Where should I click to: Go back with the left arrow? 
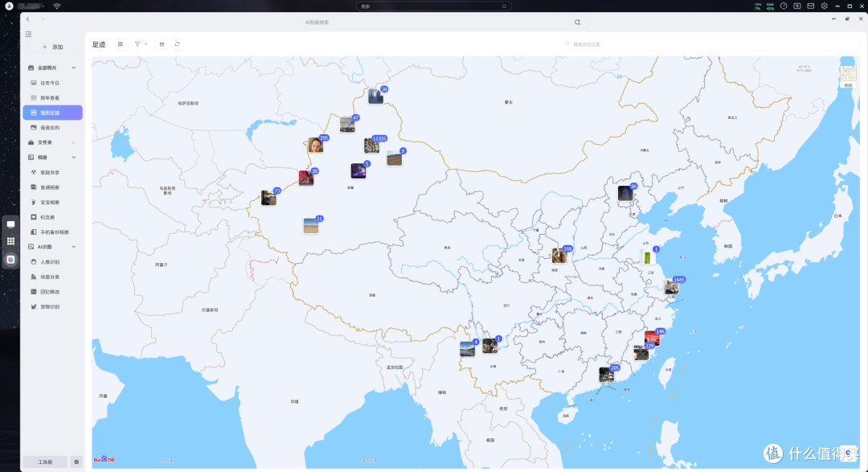click(27, 18)
